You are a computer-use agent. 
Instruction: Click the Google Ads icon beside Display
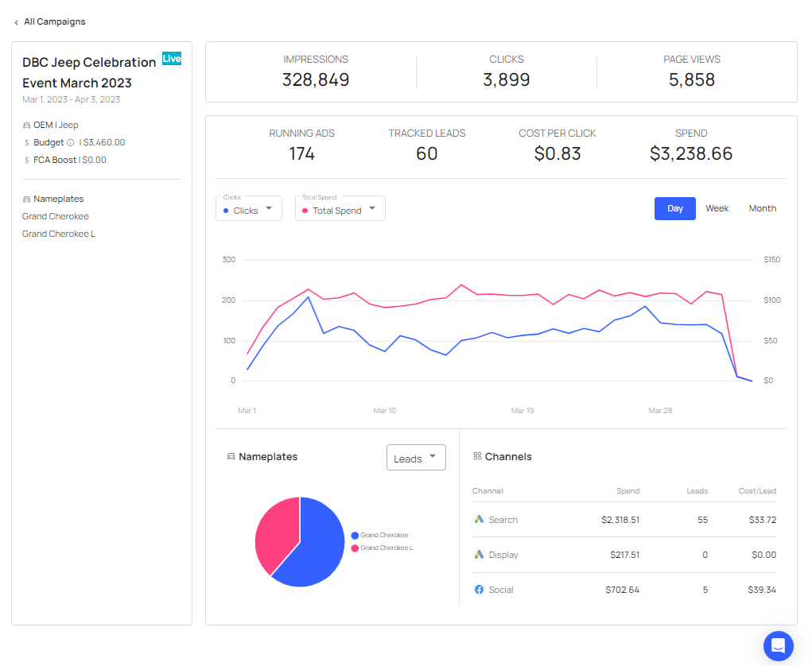click(x=477, y=554)
